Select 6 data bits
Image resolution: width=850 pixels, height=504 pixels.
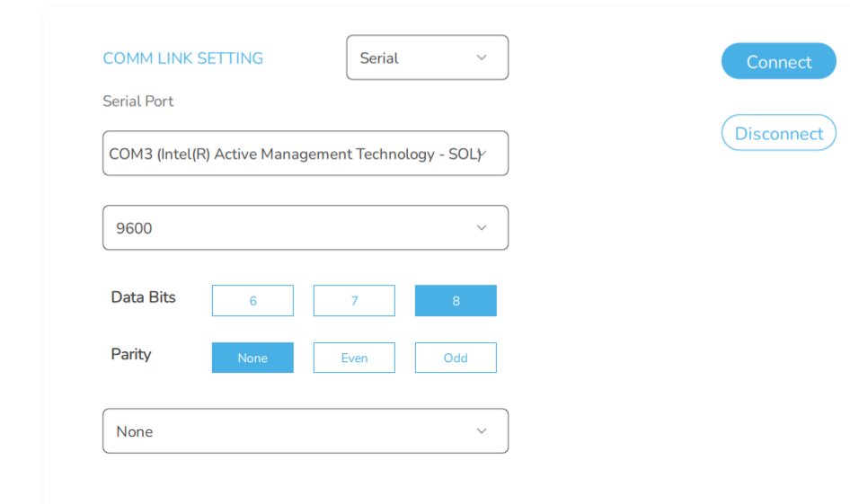point(252,301)
